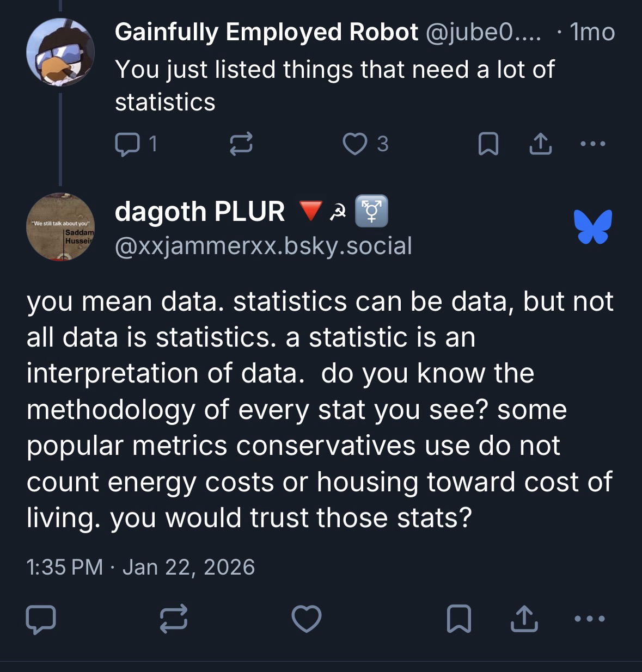This screenshot has height=672, width=642.
Task: Like Gainfully Employed Robot's post
Action: click(x=355, y=144)
